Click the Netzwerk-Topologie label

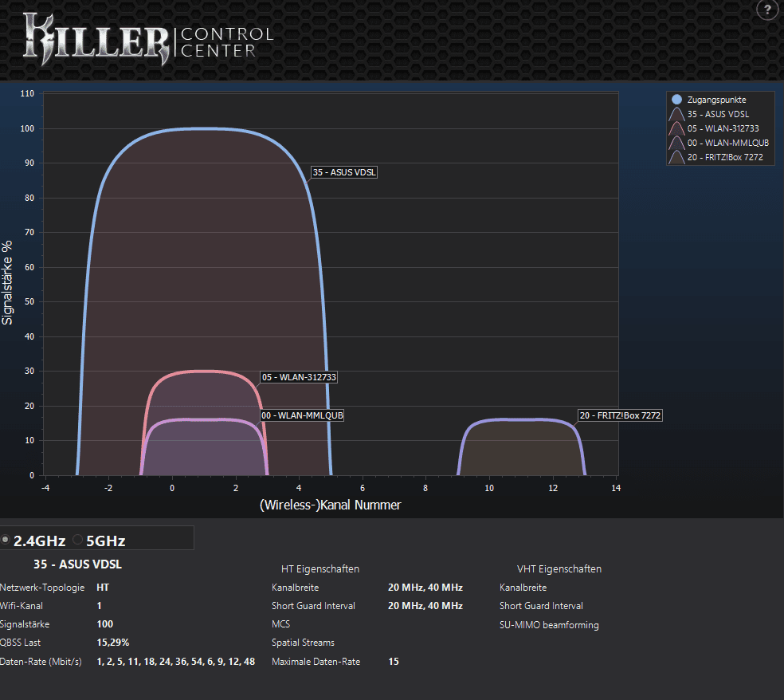tap(42, 588)
